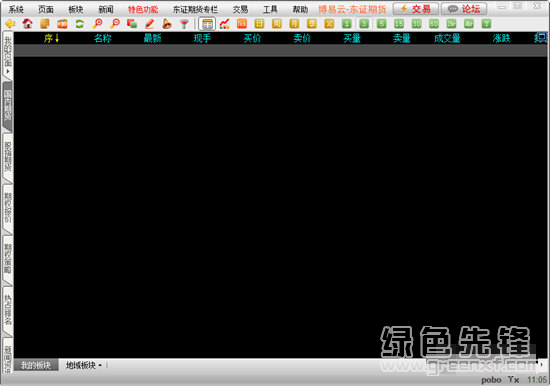Select the quarterly 季 period icon
The height and width of the screenshot is (386, 550).
[311, 24]
